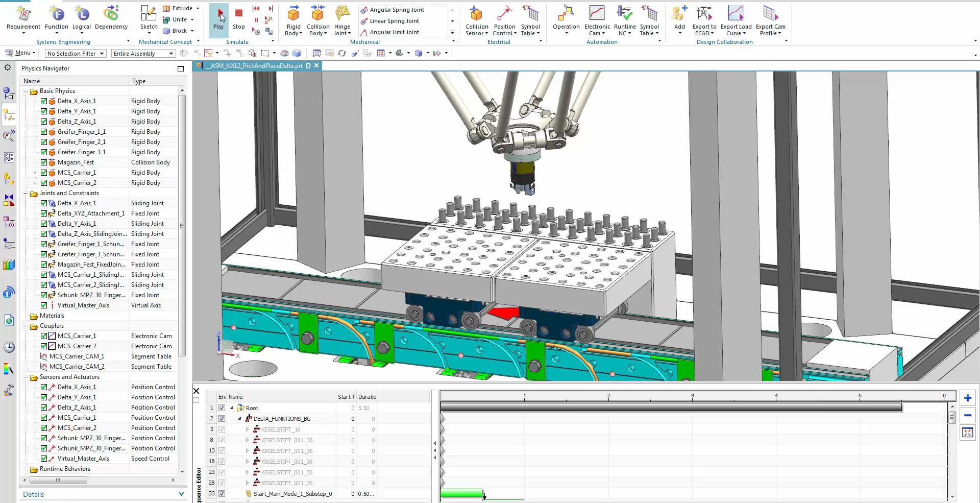Click the timeline zoom plus control

tap(968, 398)
